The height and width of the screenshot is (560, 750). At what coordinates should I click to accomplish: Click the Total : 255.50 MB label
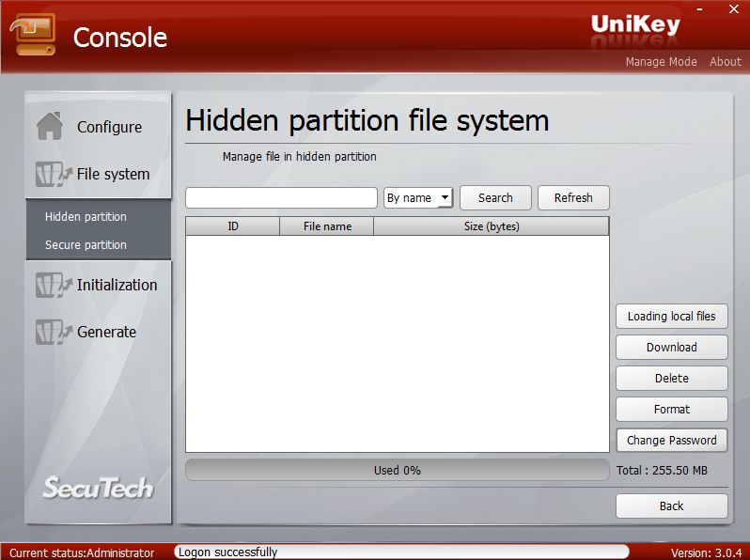coord(662,471)
